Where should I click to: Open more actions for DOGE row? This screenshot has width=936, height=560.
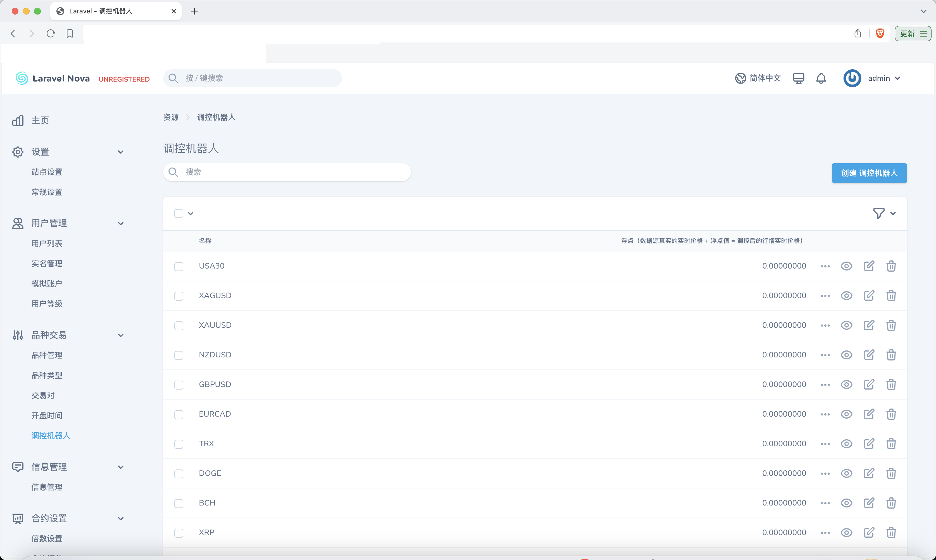(x=825, y=474)
